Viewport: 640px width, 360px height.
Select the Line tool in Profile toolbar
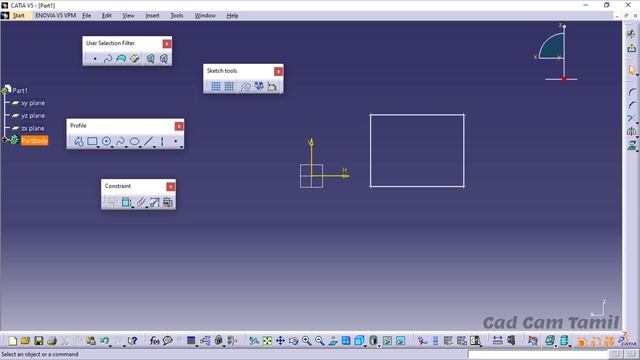pos(148,141)
